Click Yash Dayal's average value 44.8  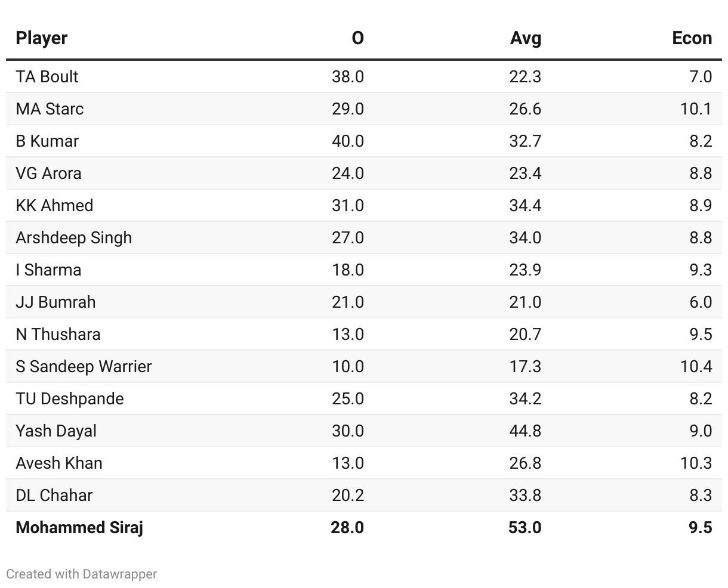click(525, 431)
